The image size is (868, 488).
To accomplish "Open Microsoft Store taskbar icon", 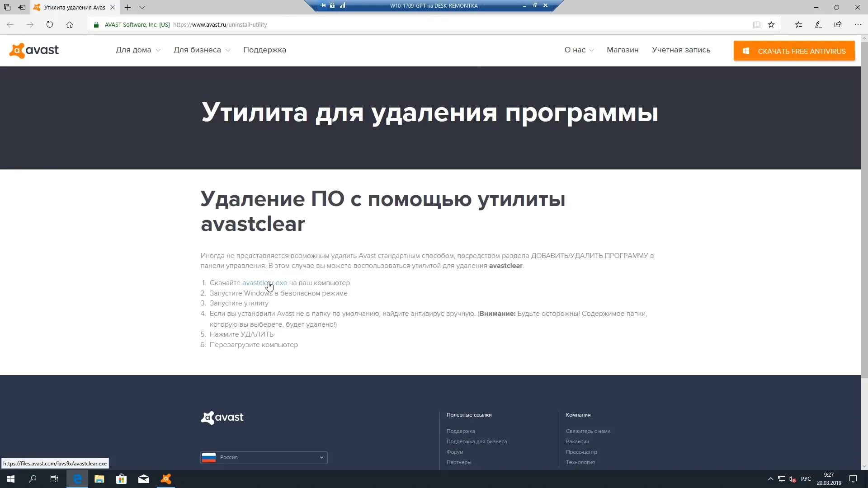I will [x=121, y=479].
